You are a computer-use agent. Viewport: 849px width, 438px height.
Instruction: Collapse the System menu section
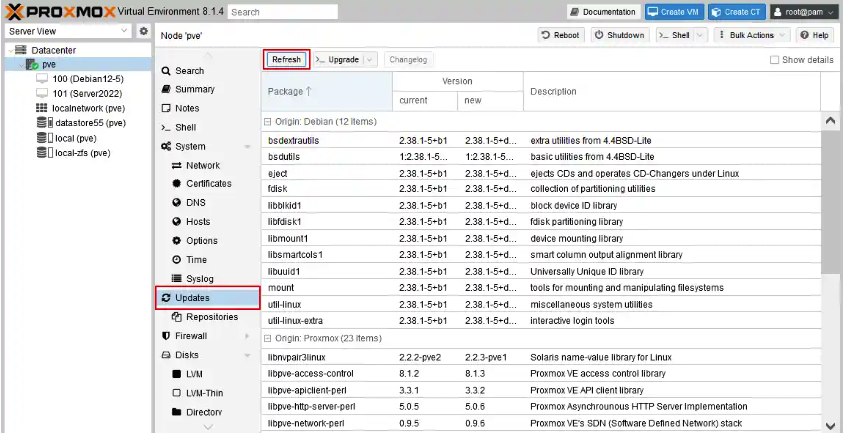pyautogui.click(x=247, y=147)
